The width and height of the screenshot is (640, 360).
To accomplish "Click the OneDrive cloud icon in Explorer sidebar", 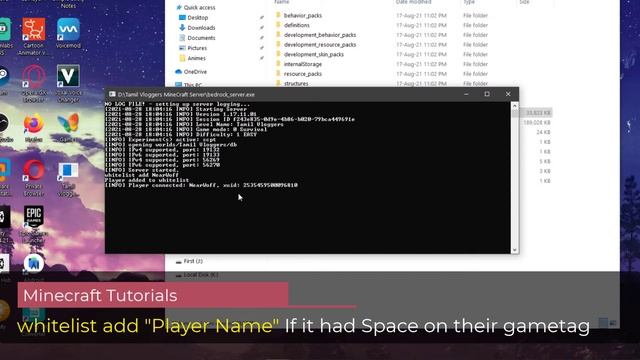I will [178, 71].
